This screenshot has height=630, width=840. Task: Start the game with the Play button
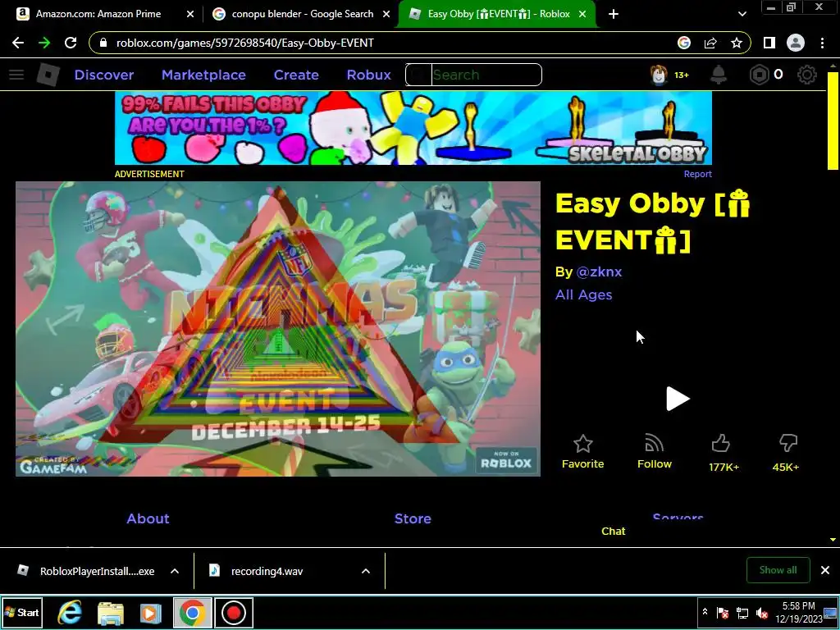click(677, 399)
